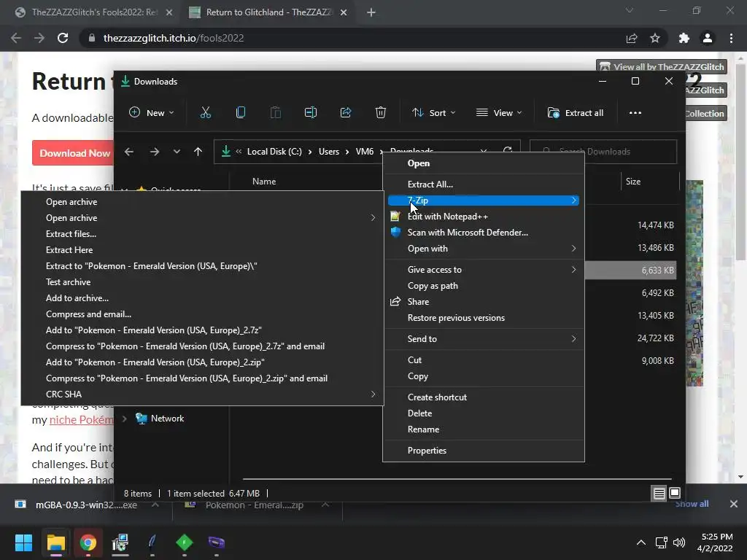This screenshot has height=560, width=747.
Task: Click the Search Downloads field
Action: (603, 152)
